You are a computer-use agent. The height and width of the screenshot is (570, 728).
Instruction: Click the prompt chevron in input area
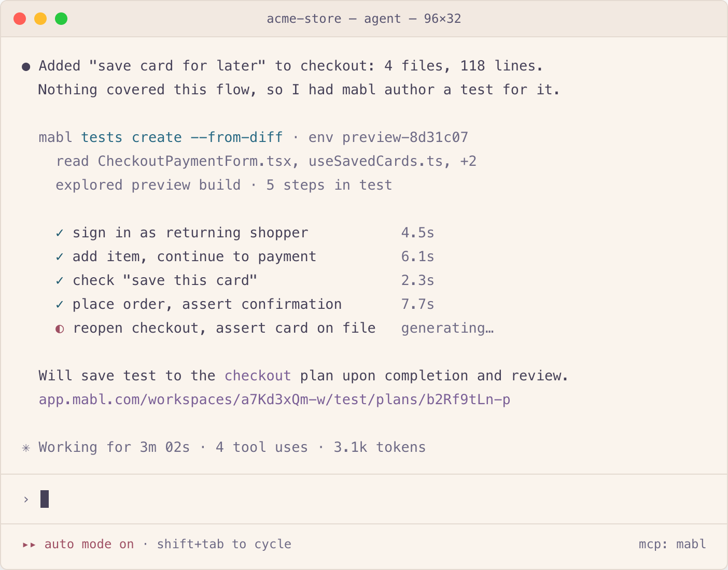click(26, 500)
